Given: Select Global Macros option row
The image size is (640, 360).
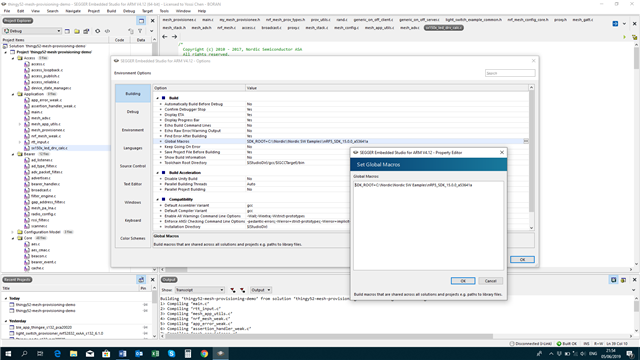Looking at the screenshot, I should [342, 141].
